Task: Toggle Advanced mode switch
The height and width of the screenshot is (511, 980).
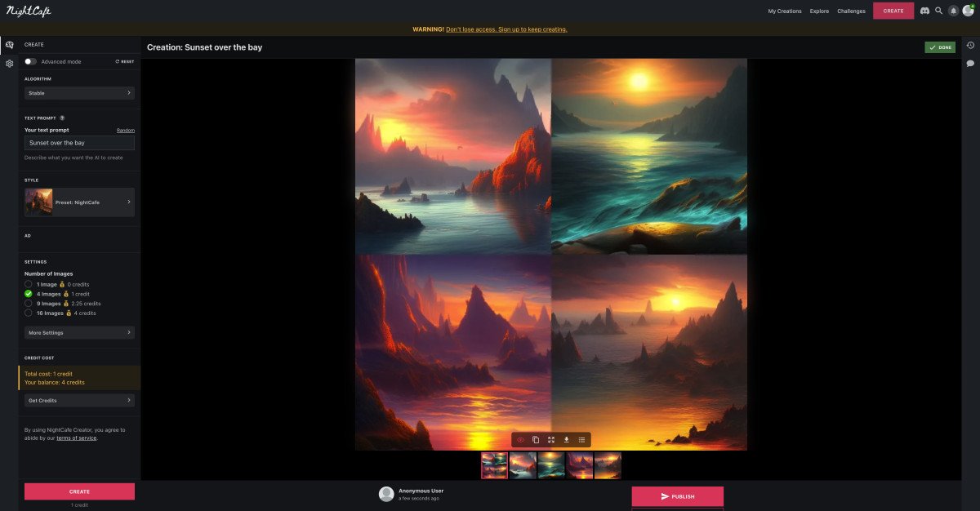Action: click(30, 61)
